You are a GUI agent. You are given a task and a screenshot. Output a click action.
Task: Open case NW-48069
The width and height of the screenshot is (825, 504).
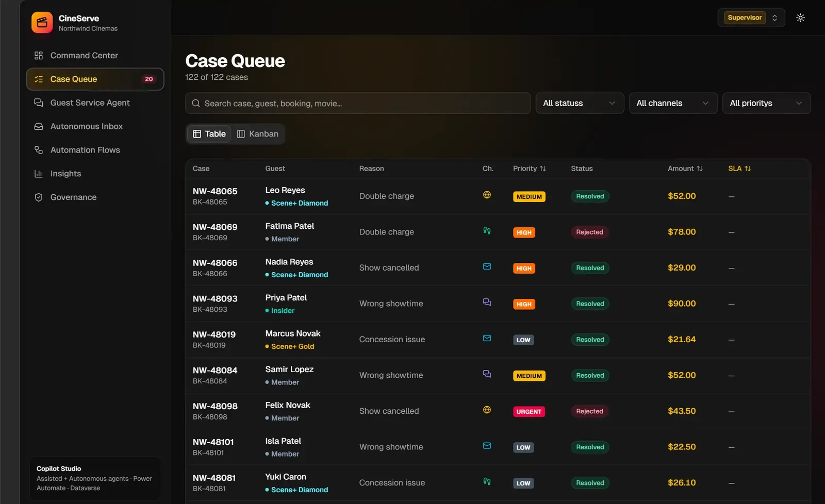[215, 227]
